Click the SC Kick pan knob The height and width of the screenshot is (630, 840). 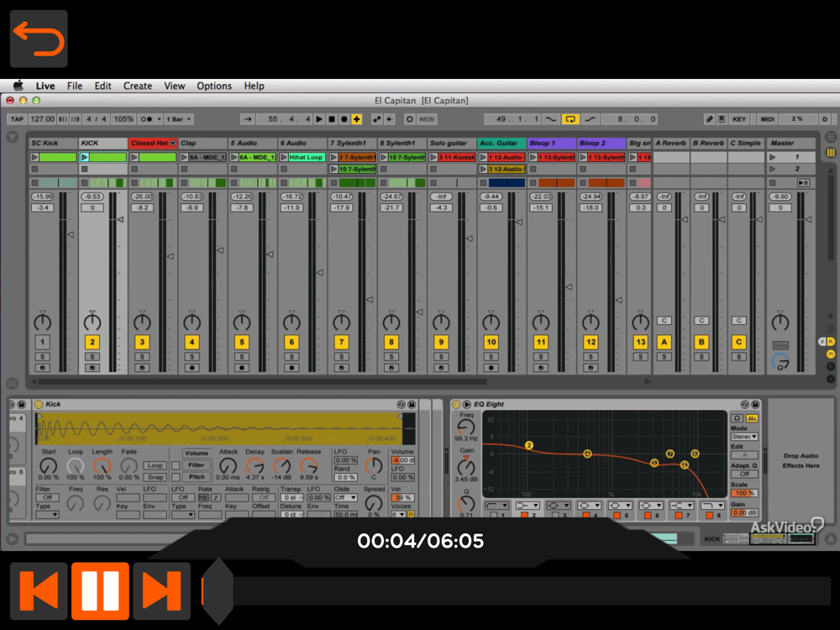click(x=42, y=322)
